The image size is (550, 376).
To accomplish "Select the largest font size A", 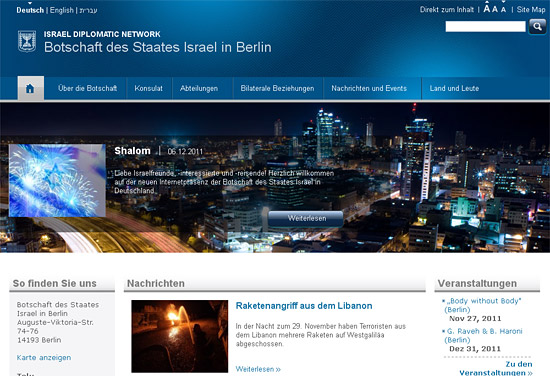I will pyautogui.click(x=487, y=8).
